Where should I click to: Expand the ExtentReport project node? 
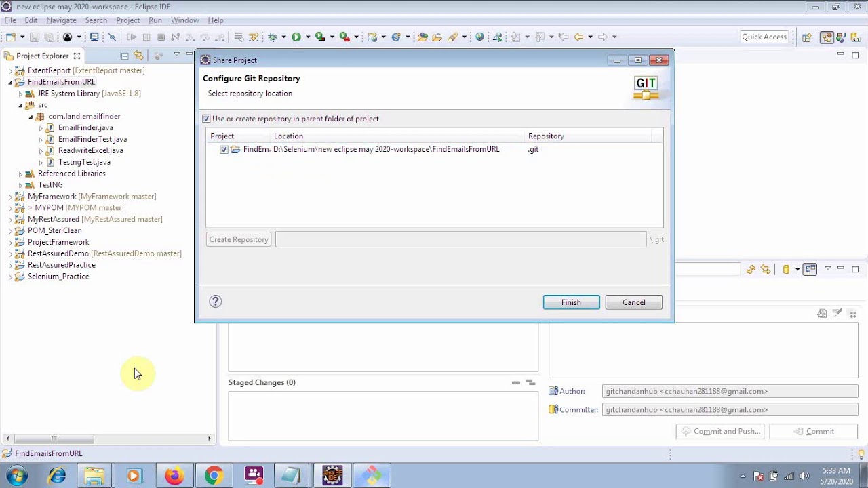pyautogui.click(x=10, y=70)
